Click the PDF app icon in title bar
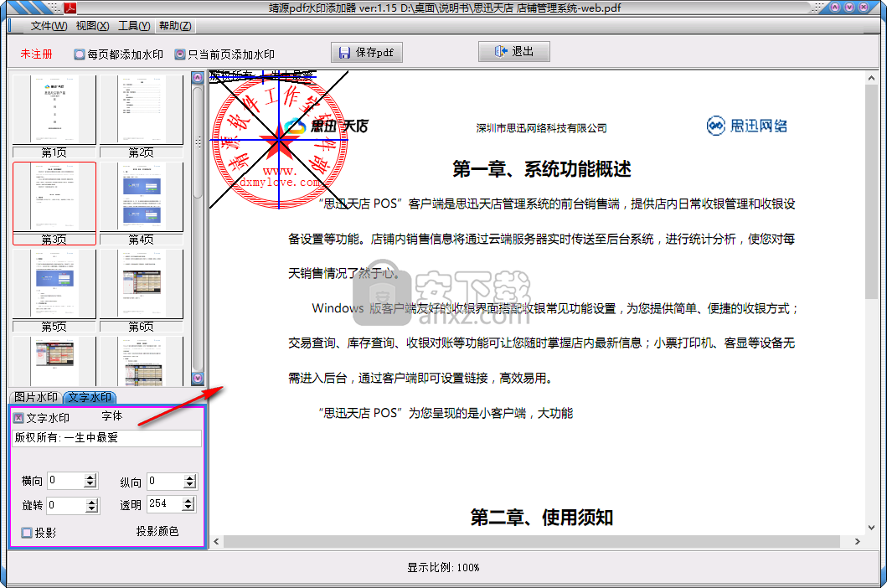This screenshot has height=588, width=887. click(x=70, y=8)
